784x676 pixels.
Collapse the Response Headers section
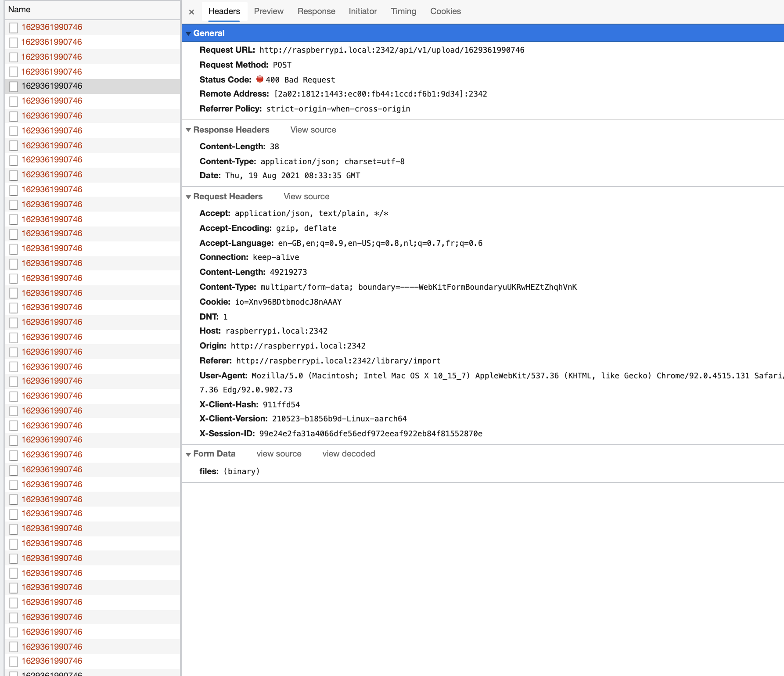click(x=188, y=130)
